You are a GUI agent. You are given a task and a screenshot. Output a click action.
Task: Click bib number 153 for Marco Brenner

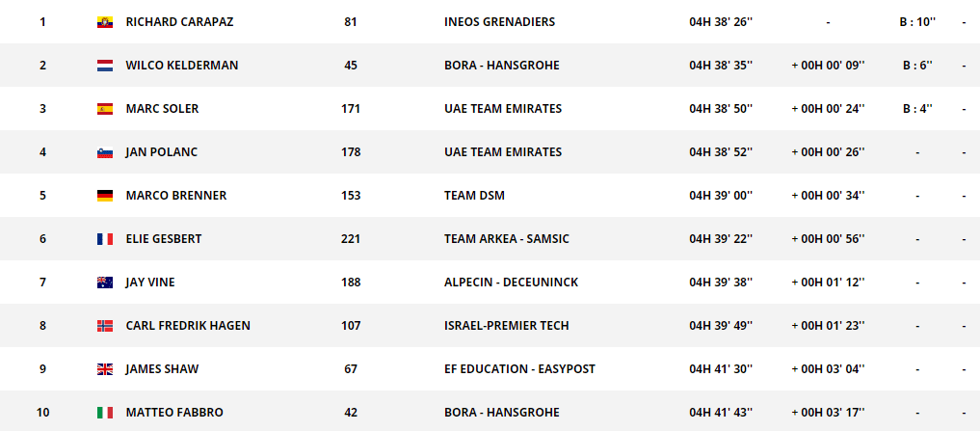click(x=351, y=196)
